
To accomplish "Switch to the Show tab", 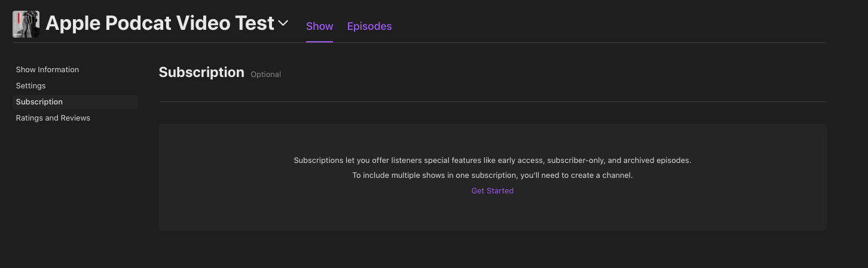I will pos(319,26).
